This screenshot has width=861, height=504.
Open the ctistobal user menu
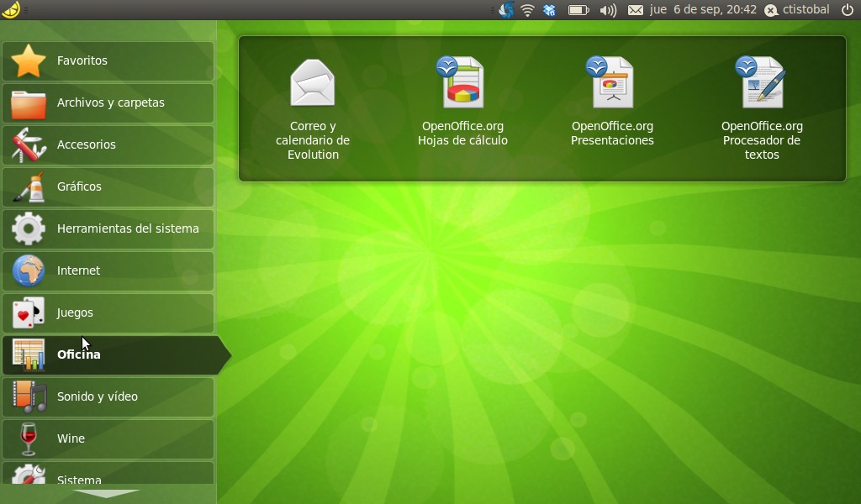797,10
